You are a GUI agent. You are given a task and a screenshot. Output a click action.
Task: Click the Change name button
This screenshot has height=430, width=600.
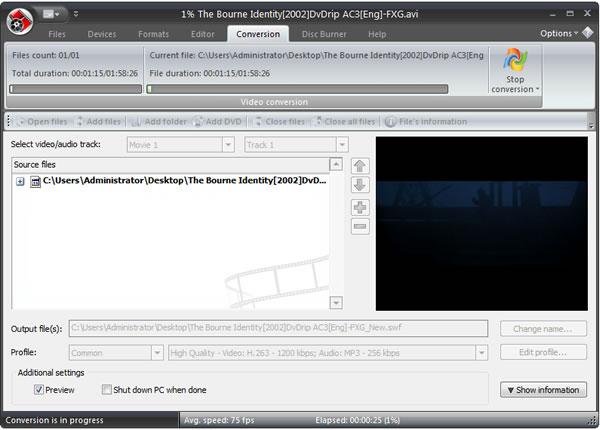543,329
